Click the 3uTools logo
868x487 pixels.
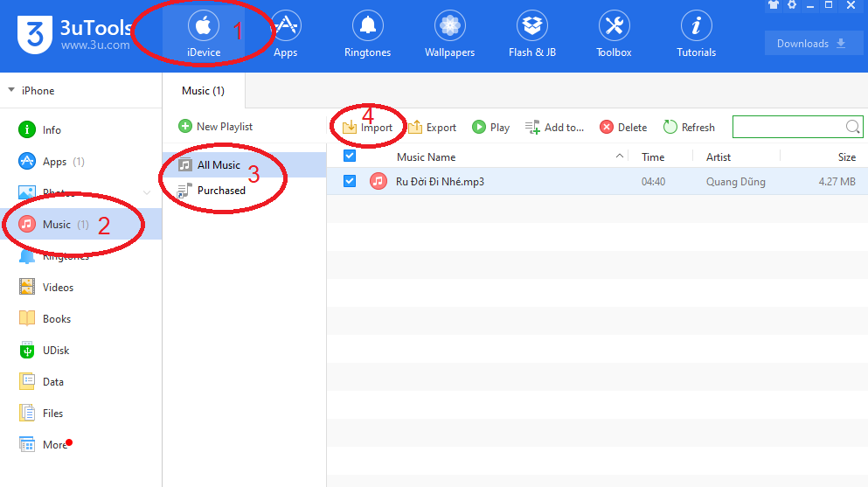(35, 34)
